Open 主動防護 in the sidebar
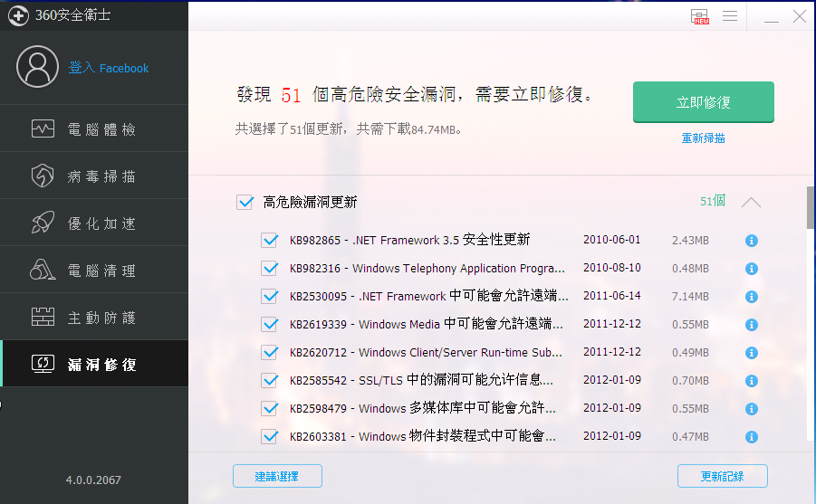This screenshot has height=504, width=816. pyautogui.click(x=94, y=316)
